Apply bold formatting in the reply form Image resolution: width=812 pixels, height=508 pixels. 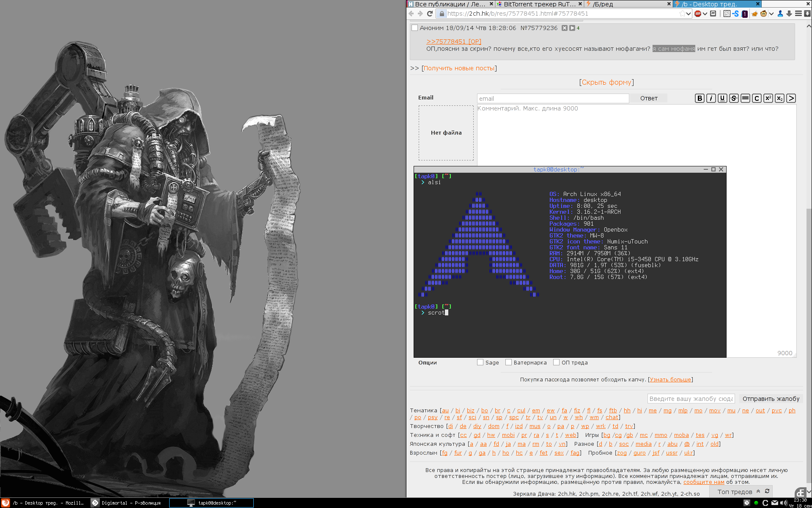point(700,98)
